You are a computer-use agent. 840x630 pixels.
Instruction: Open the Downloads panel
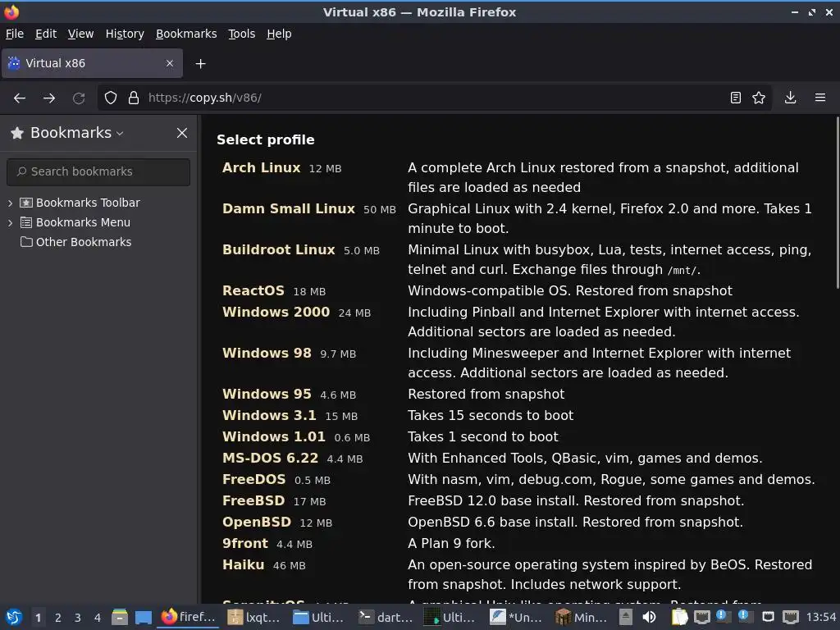pyautogui.click(x=790, y=98)
